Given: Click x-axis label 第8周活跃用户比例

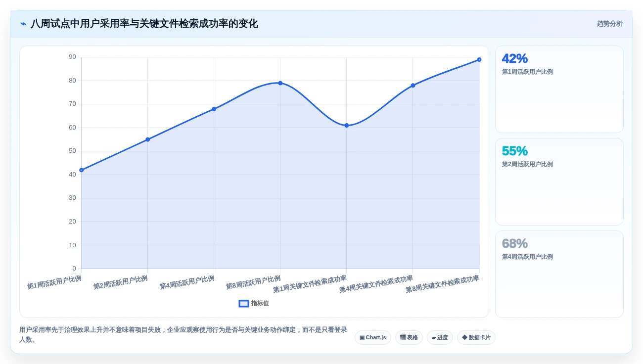Looking at the screenshot, I should pyautogui.click(x=253, y=282).
